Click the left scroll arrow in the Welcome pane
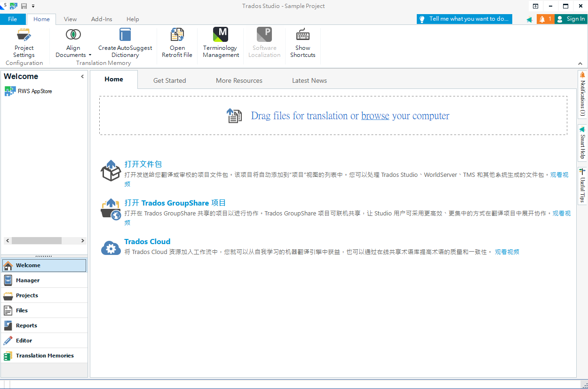The height and width of the screenshot is (389, 588). [x=8, y=240]
